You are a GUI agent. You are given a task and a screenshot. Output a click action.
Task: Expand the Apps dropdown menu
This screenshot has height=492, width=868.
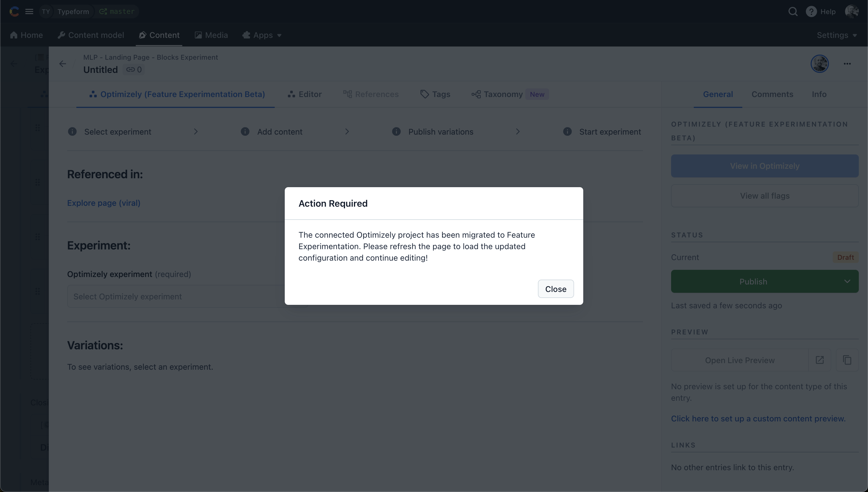point(262,35)
